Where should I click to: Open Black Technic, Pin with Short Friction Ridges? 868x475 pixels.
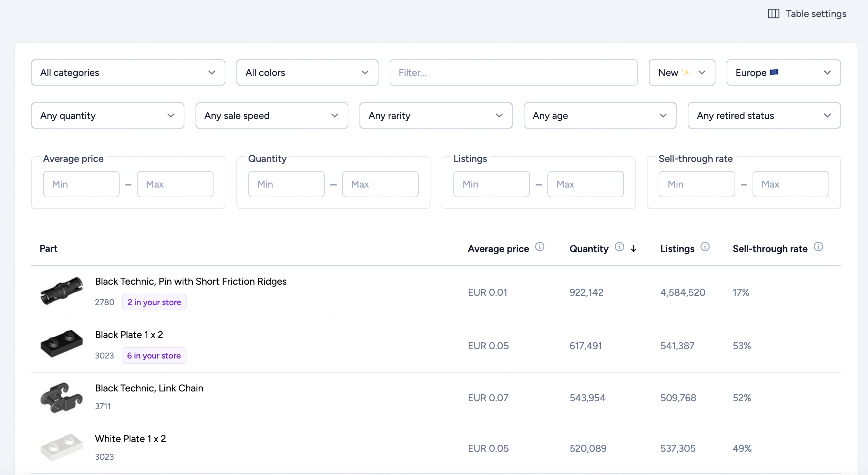(191, 281)
